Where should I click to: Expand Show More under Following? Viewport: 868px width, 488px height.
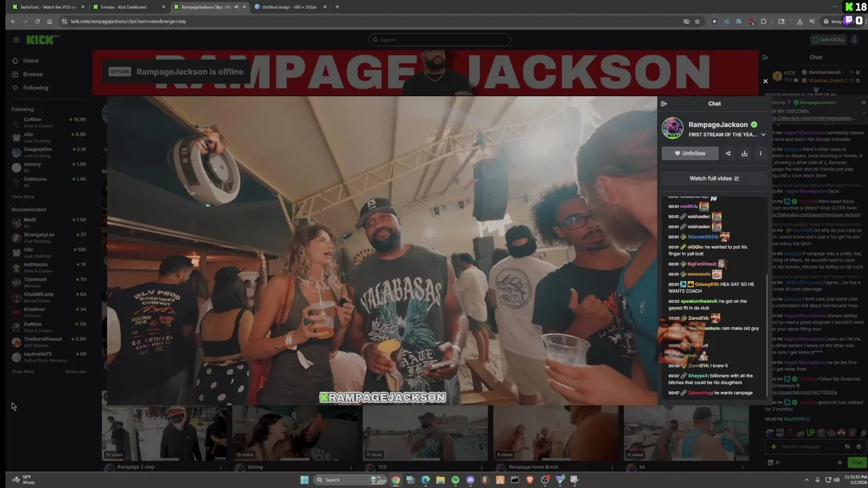tap(22, 197)
